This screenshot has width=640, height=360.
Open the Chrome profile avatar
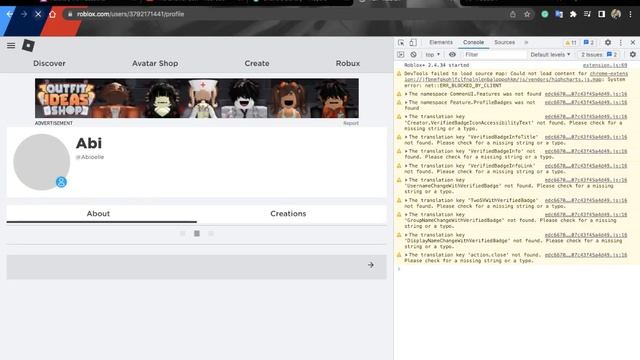pos(616,14)
